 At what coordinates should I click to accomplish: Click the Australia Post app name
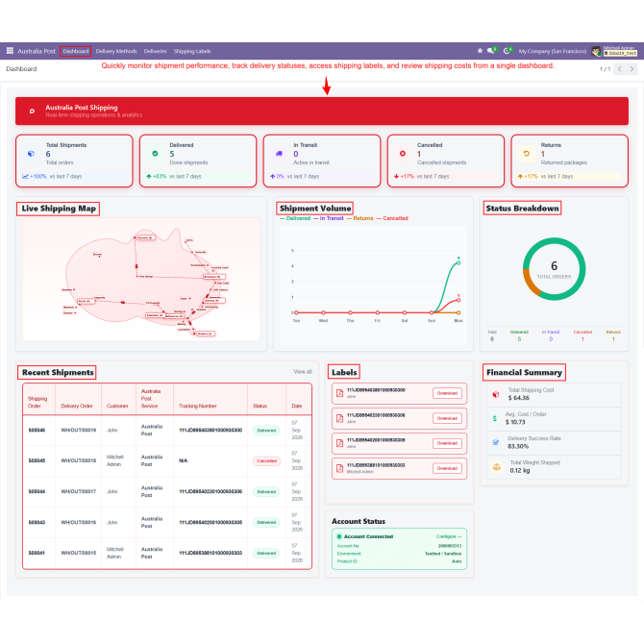point(37,51)
